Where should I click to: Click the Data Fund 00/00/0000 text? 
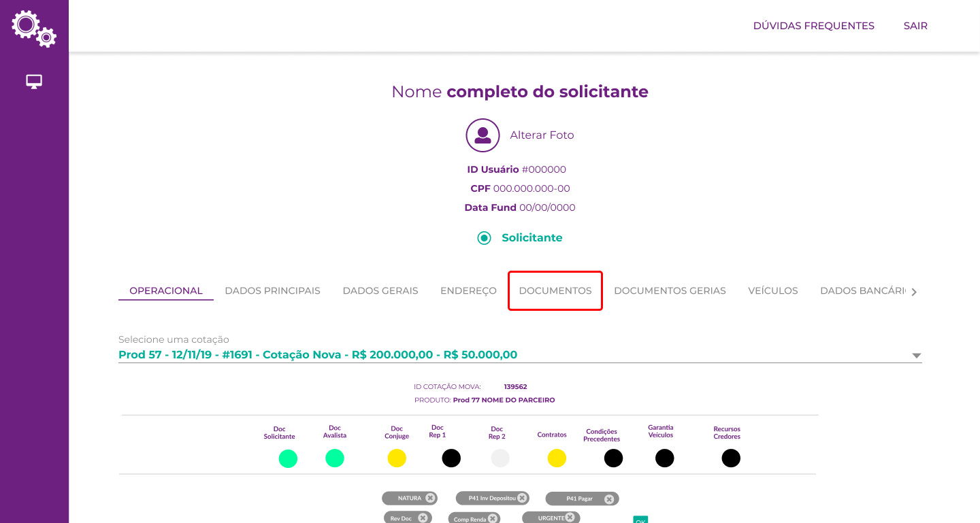(520, 207)
